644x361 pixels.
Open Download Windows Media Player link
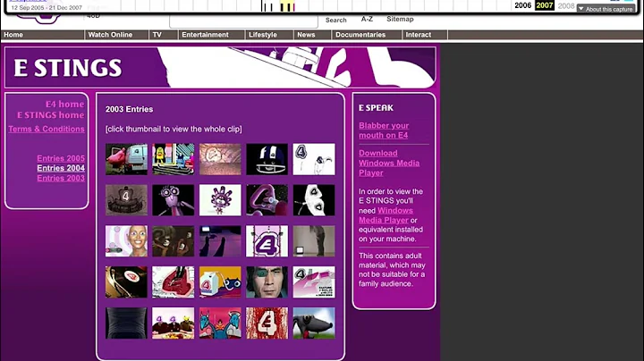(x=389, y=163)
